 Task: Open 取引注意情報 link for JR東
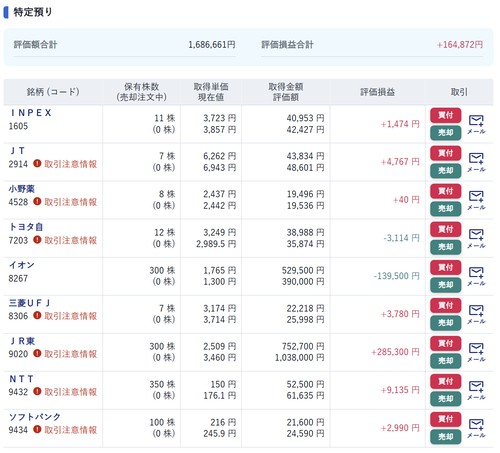(x=71, y=354)
